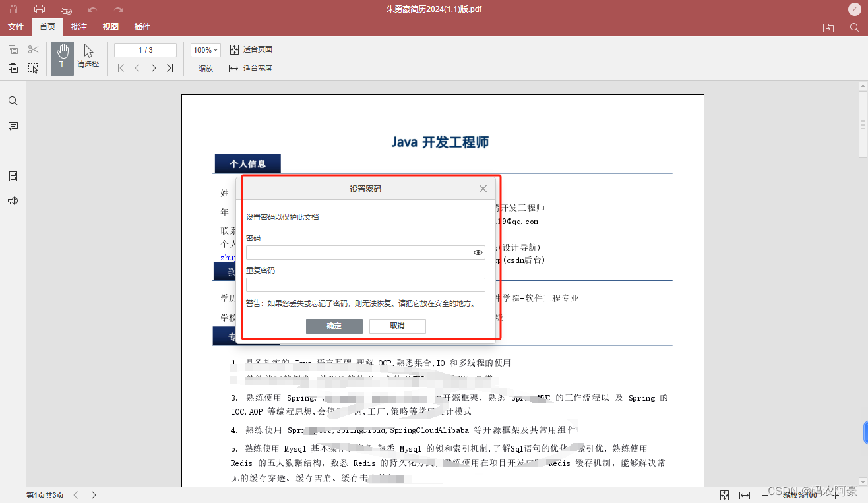The image size is (868, 503).
Task: Click the 取消 cancel button
Action: [x=397, y=326]
